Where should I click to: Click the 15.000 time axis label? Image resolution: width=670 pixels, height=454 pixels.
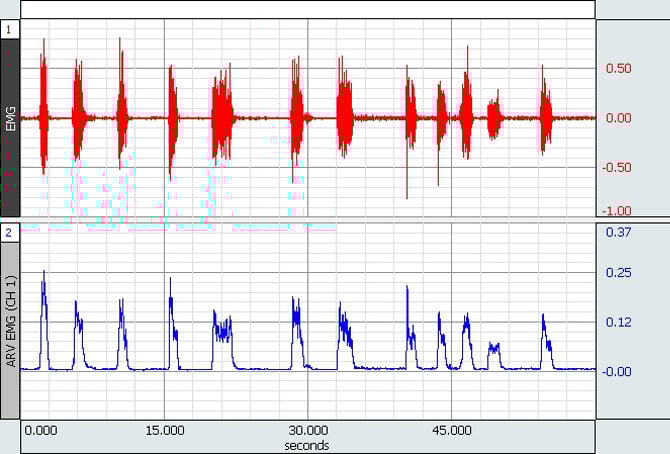pos(165,430)
